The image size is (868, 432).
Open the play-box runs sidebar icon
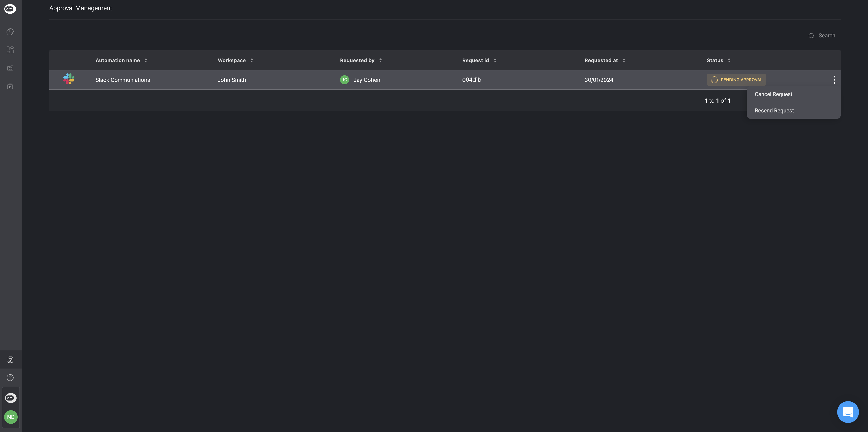coord(10,86)
